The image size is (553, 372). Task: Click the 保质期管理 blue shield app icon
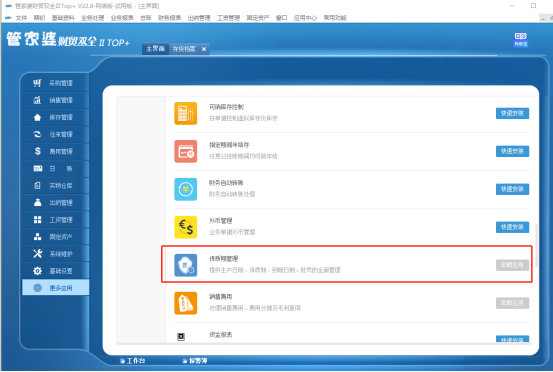click(x=186, y=265)
